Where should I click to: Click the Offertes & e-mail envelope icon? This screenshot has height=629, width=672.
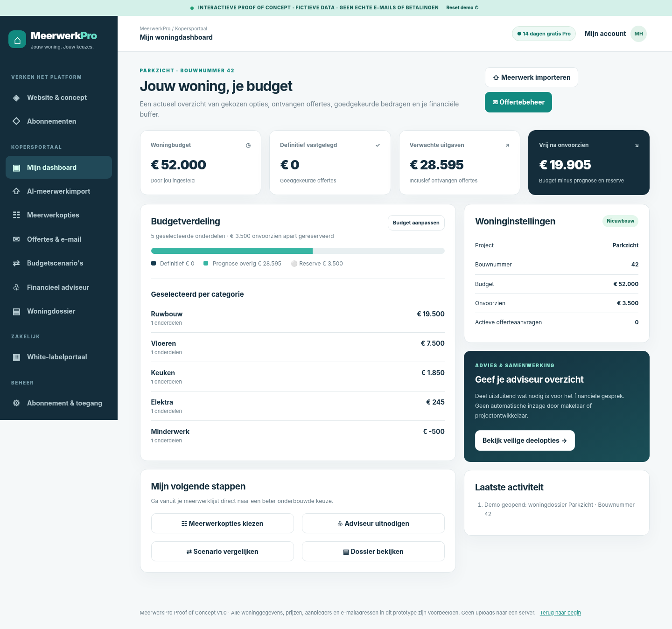(x=16, y=239)
